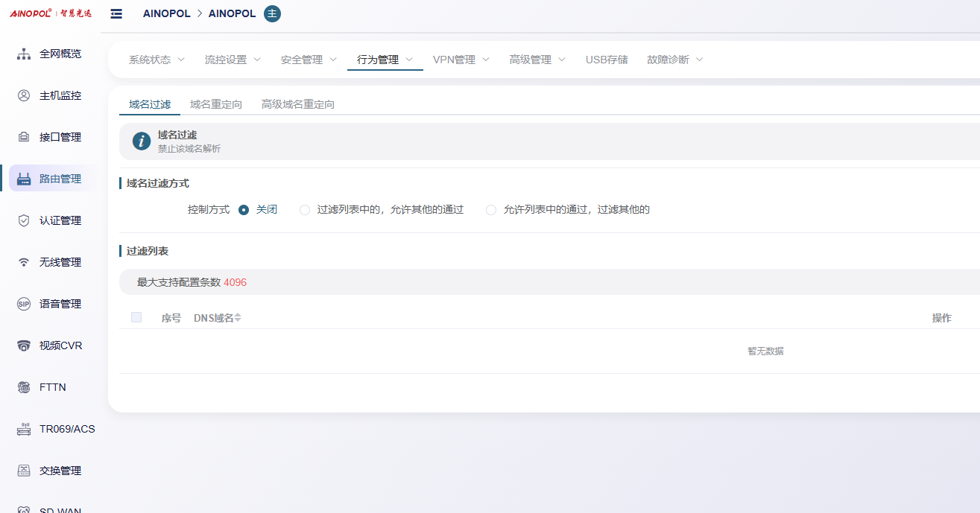The image size is (980, 513).
Task: Click the FTTN globe icon
Action: [x=24, y=387]
